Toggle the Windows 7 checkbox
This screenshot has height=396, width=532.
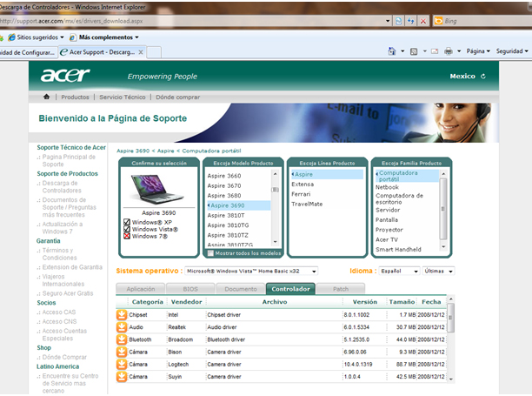127,236
